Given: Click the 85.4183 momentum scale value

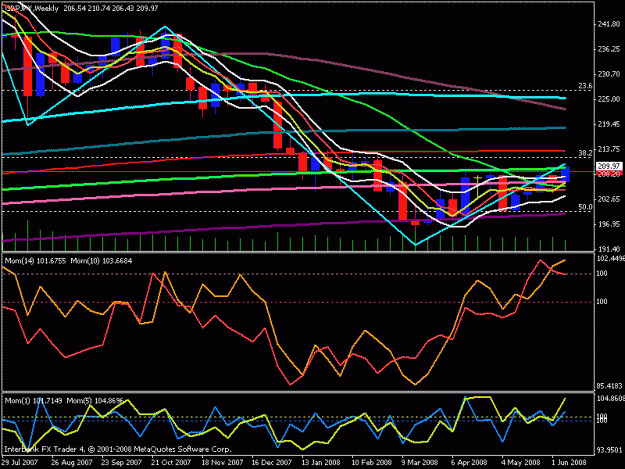Looking at the screenshot, I should [609, 386].
